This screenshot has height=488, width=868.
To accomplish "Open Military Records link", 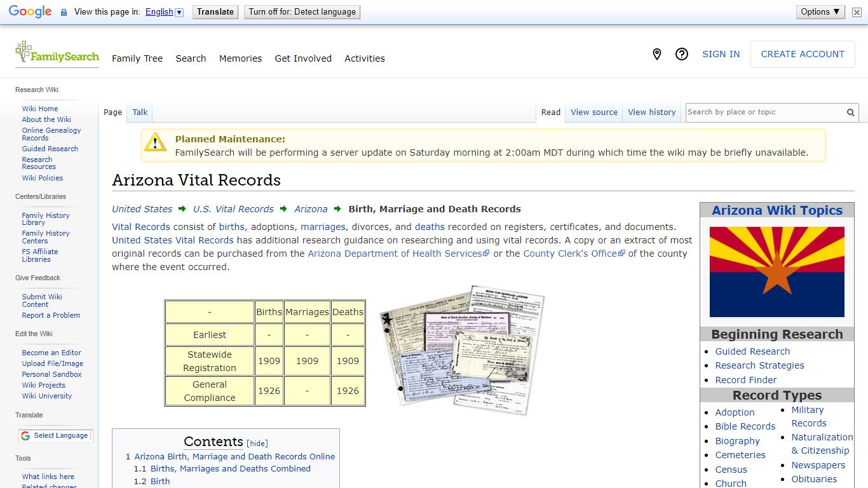I will pos(809,417).
